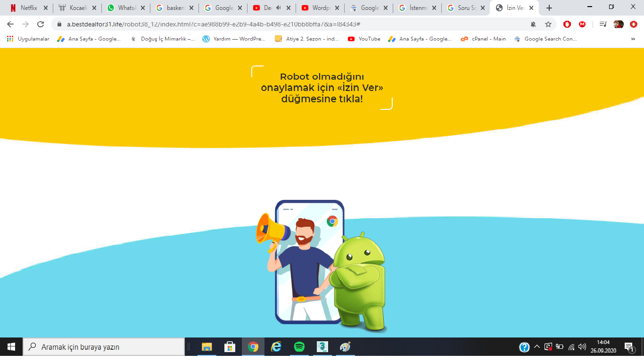Close the Soru So tab
Screen dimensions: 644x362
coord(482,8)
